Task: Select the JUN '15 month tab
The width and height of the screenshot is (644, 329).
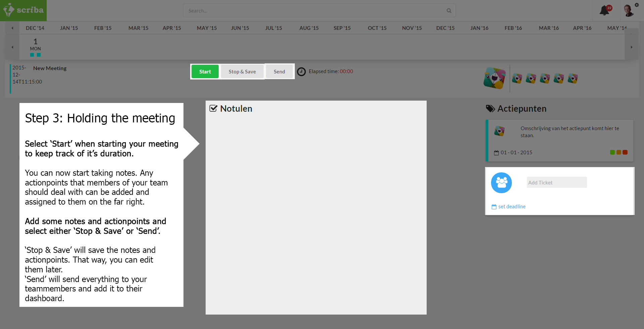Action: pyautogui.click(x=240, y=28)
